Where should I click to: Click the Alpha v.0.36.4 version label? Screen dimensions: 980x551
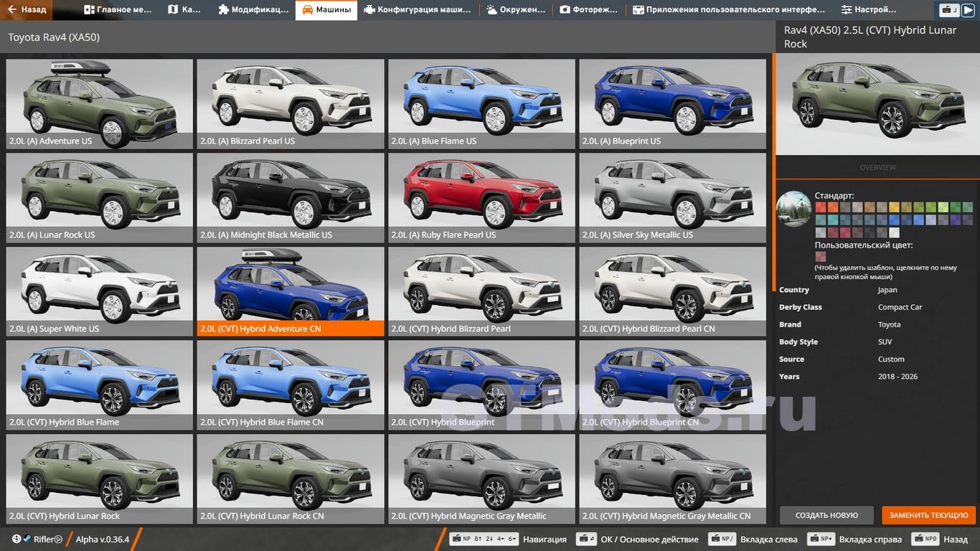[103, 540]
